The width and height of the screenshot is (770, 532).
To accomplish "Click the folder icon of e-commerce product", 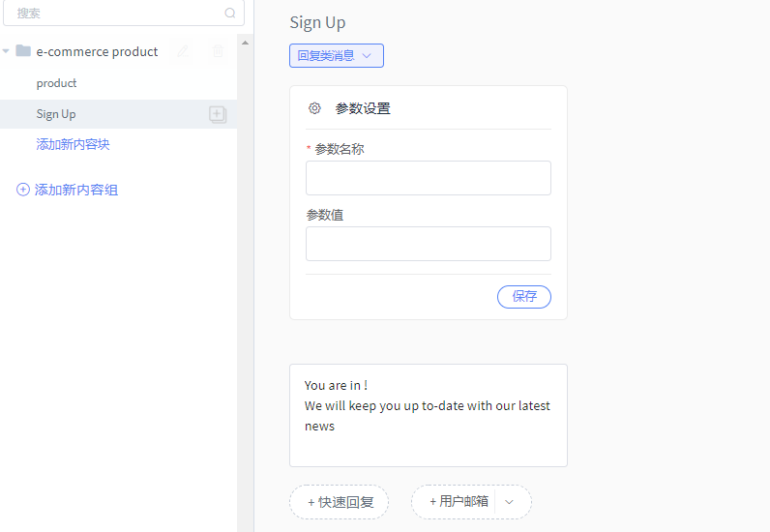I will 23,50.
